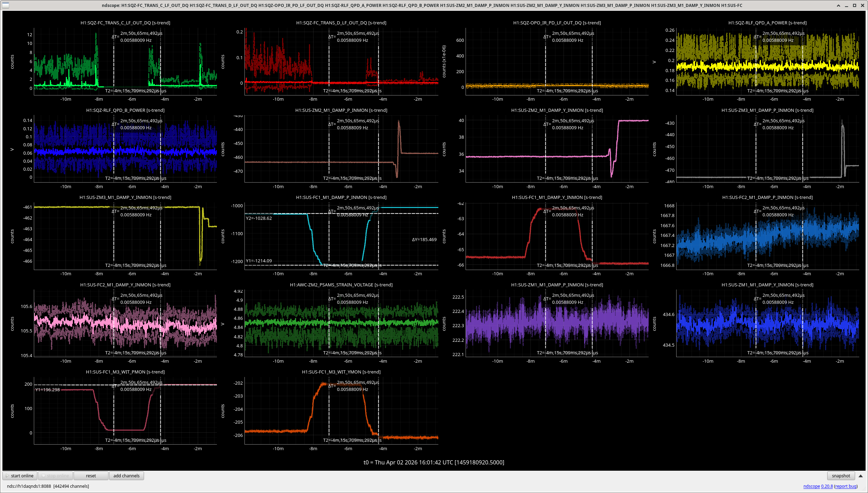Click the window menu icon in title bar
This screenshot has height=493, width=868.
(6, 5)
